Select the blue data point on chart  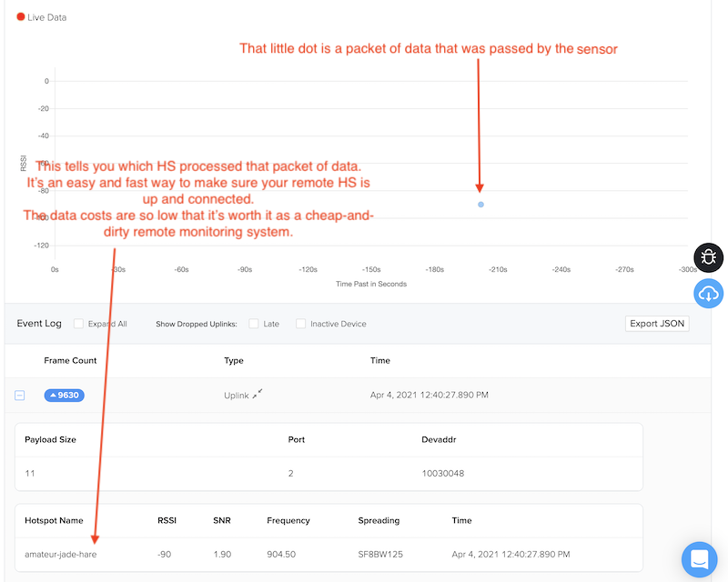[480, 205]
